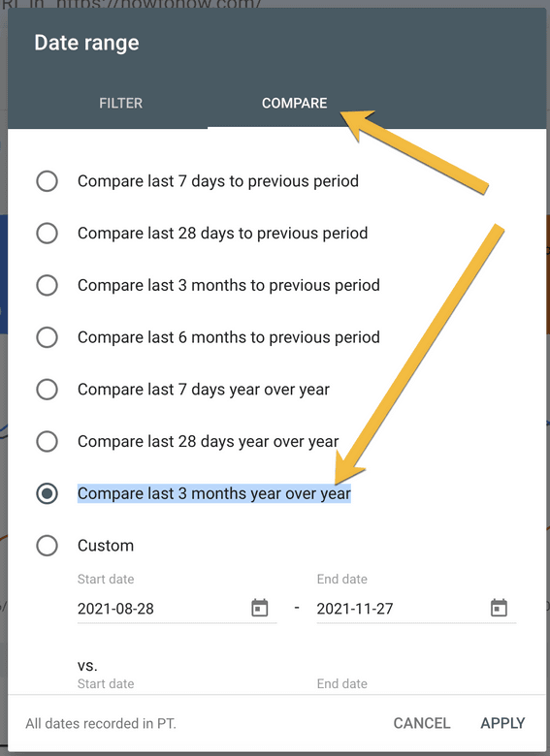
Task: Switch to the FILTER tab
Action: click(x=120, y=103)
